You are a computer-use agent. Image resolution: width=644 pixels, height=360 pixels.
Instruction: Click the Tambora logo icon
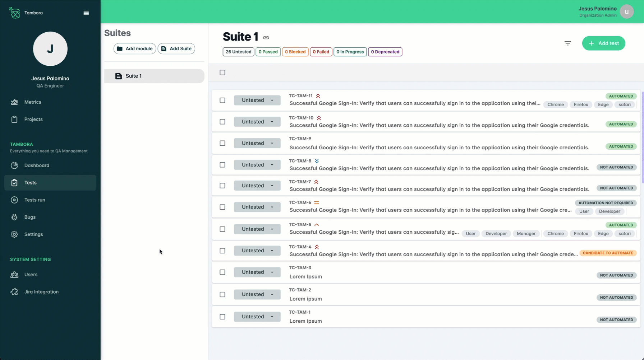(x=14, y=13)
